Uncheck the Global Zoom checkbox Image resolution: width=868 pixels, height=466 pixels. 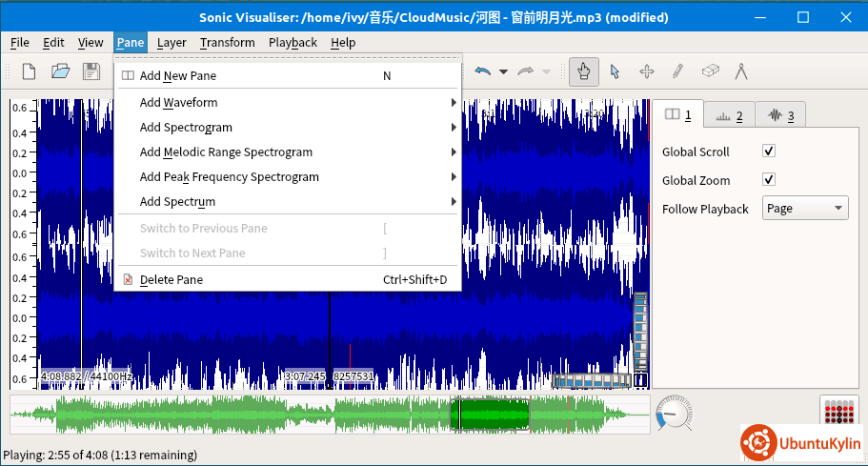click(x=769, y=180)
